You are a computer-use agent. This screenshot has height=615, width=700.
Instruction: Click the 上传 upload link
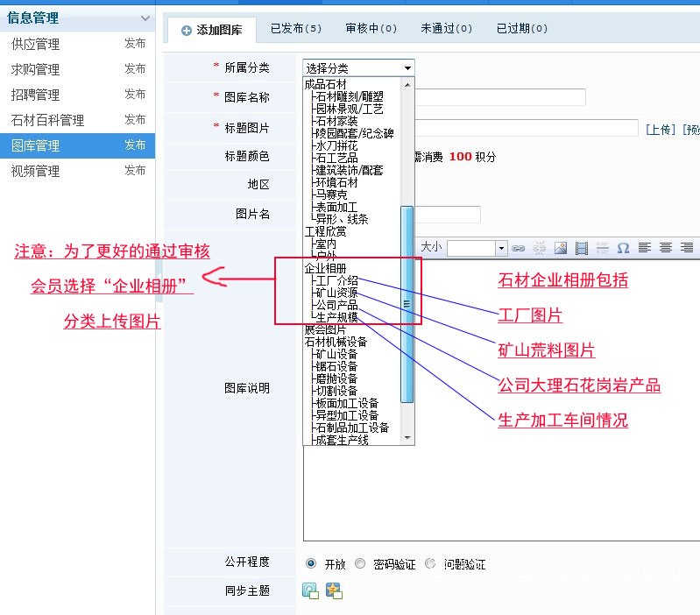[661, 130]
